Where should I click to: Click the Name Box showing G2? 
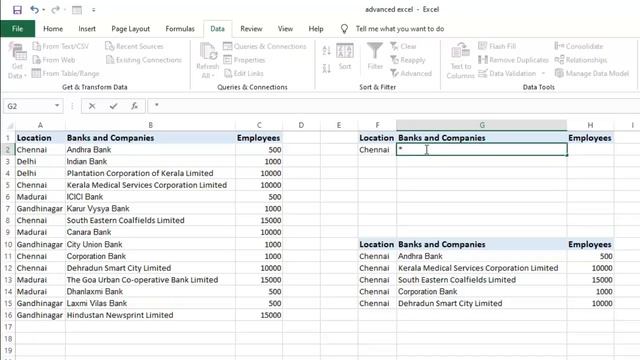pyautogui.click(x=28, y=106)
